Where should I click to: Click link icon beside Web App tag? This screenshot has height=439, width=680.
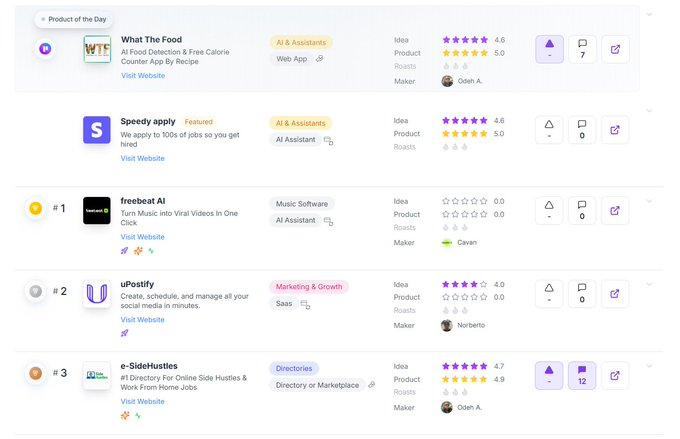coord(320,59)
